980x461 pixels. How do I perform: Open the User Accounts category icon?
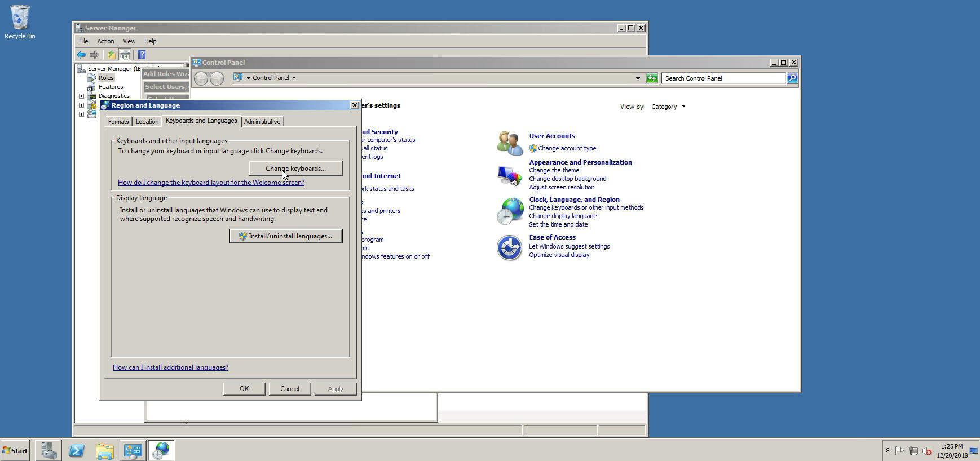509,143
